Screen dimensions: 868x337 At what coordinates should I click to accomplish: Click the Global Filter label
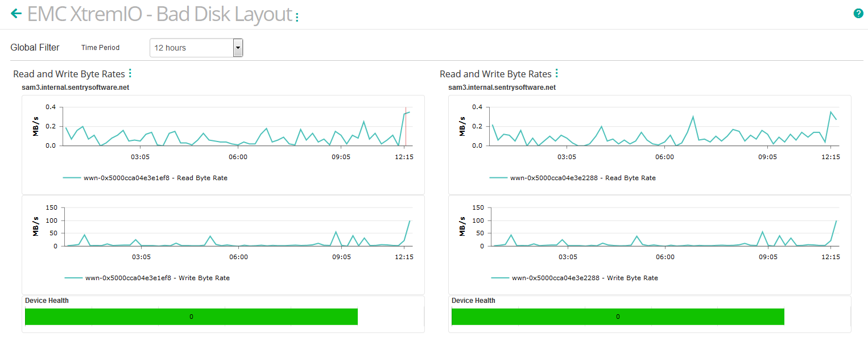pyautogui.click(x=35, y=48)
